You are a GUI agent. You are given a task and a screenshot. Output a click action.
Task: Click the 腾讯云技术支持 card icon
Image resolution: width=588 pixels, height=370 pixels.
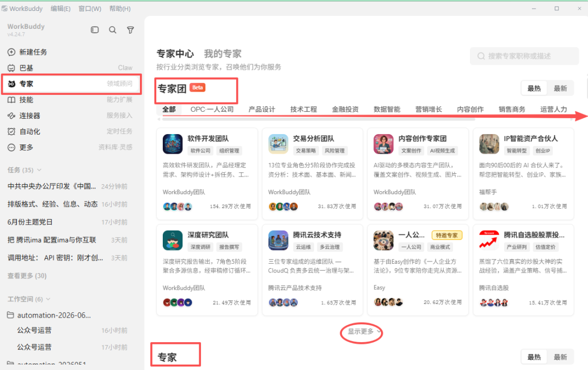[278, 240]
